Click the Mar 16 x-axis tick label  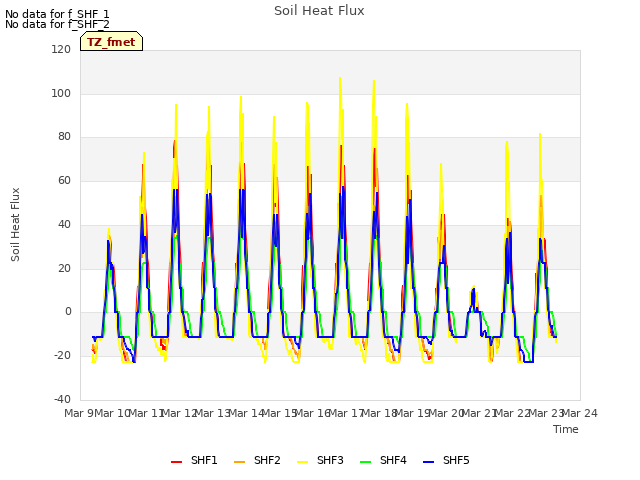313,413
